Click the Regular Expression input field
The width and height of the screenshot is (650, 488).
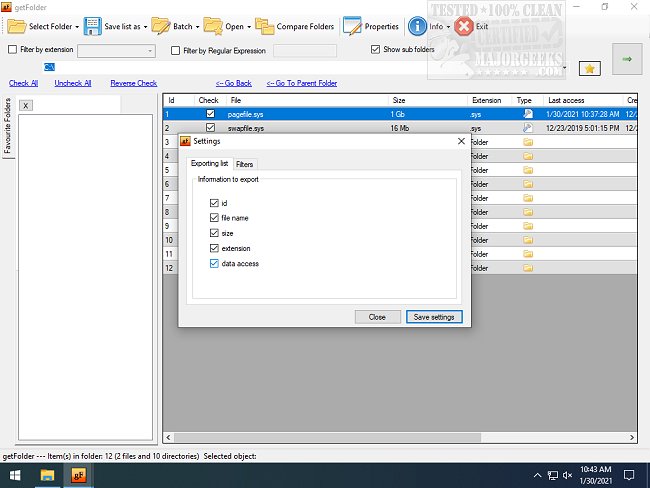coord(305,51)
